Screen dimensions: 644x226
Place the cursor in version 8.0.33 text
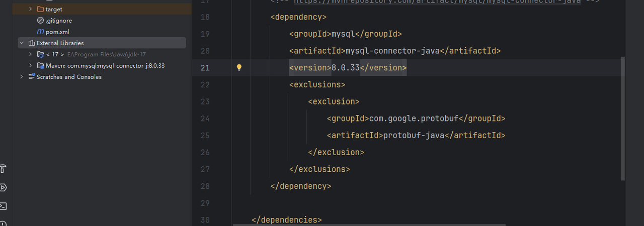tap(345, 68)
